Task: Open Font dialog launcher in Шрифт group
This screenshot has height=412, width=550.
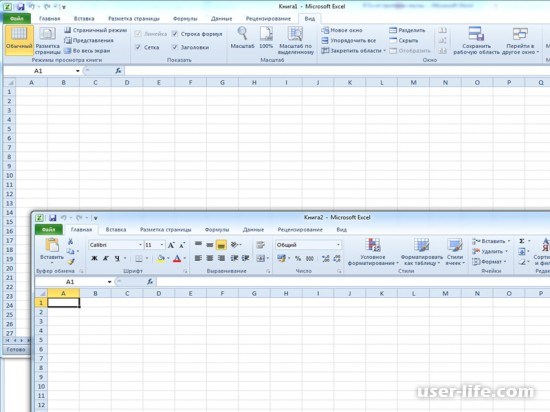Action: [x=186, y=271]
